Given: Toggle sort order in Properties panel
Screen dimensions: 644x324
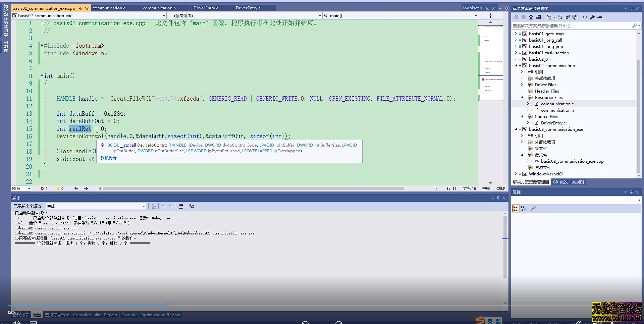Looking at the screenshot, I should pyautogui.click(x=523, y=208).
